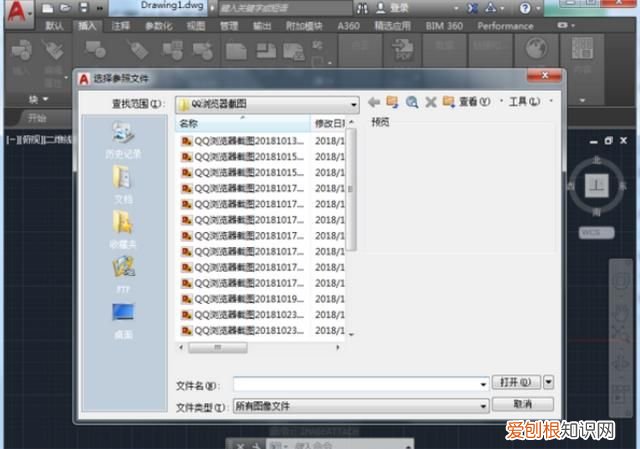Click the globe location icon in ribbon

click(x=536, y=48)
